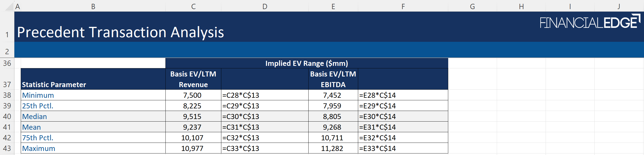Select the cell containing 7,500
This screenshot has height=155, width=644.
click(x=192, y=95)
